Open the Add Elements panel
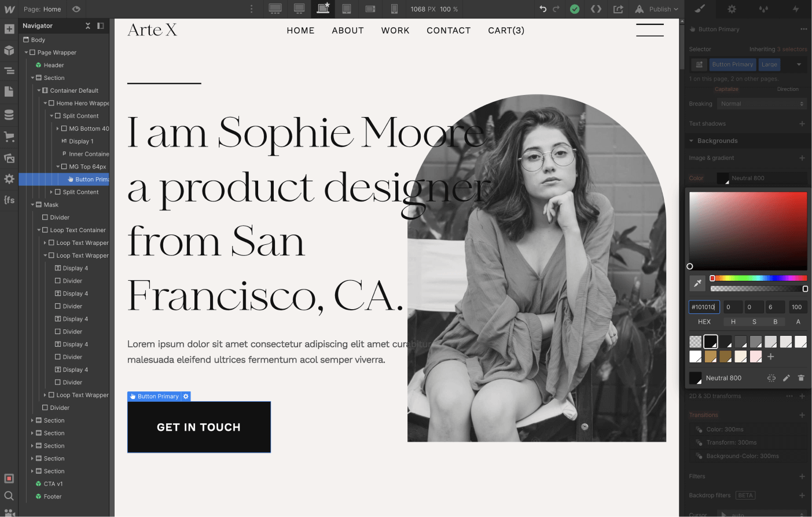The width and height of the screenshot is (812, 517). click(x=9, y=28)
